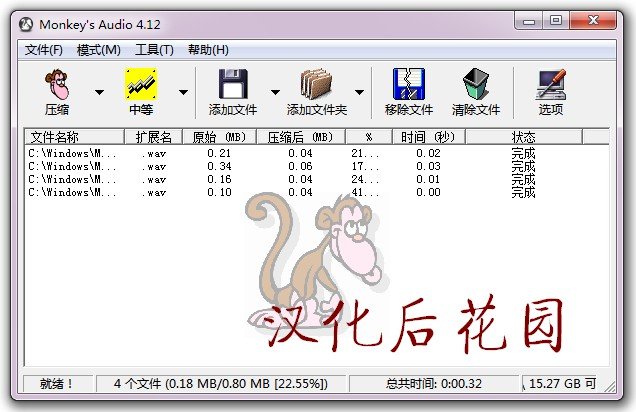Click the Monkey's Audio title bar icon
This screenshot has width=636, height=412.
tap(26, 24)
